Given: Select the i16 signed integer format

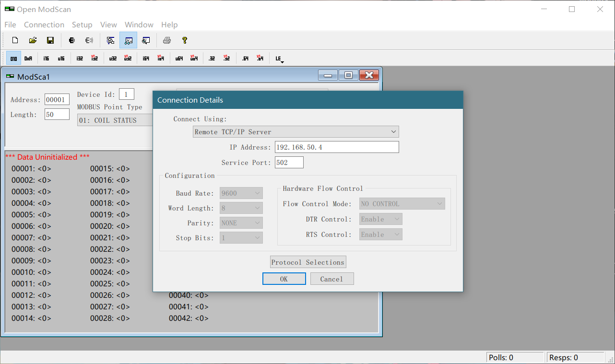Looking at the screenshot, I should tap(46, 59).
